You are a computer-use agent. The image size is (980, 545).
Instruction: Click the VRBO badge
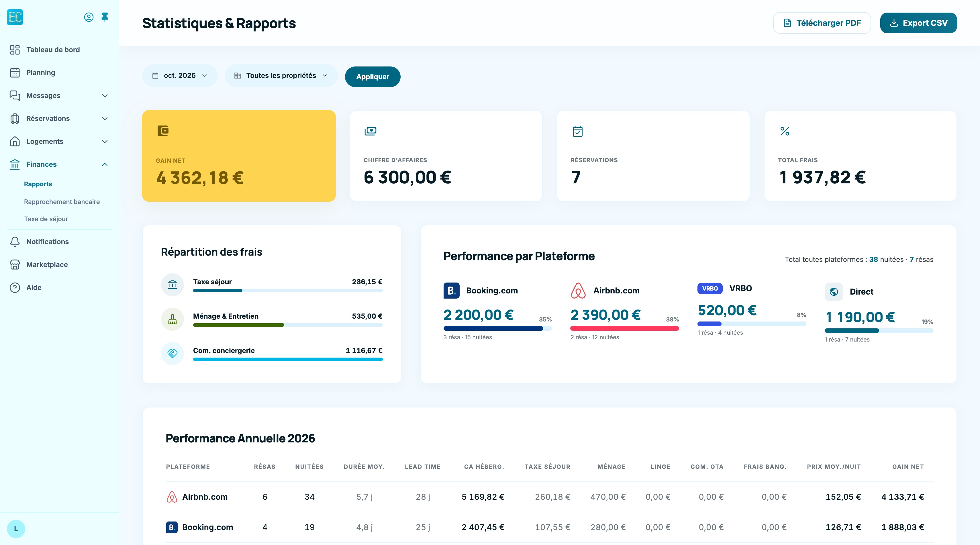(x=709, y=288)
